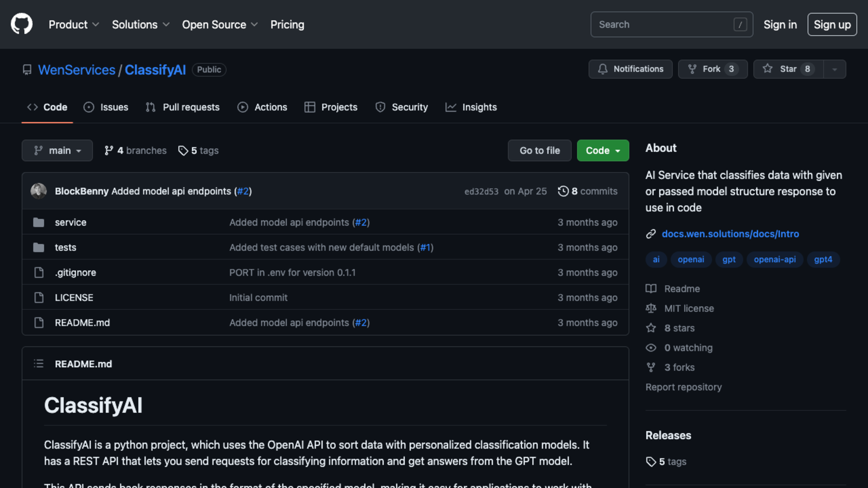Click the branch icon beside 4 branches
868x488 pixels.
click(108, 150)
